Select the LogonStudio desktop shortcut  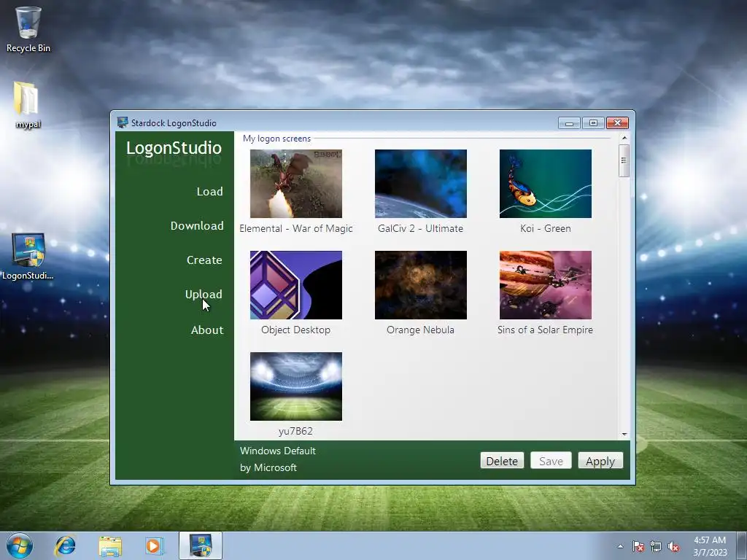pyautogui.click(x=28, y=256)
